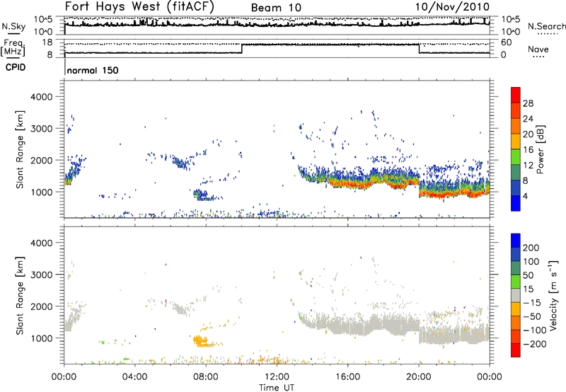
Task: Click the 'Fort Hays West (fitACF)' title
Action: coord(139,6)
